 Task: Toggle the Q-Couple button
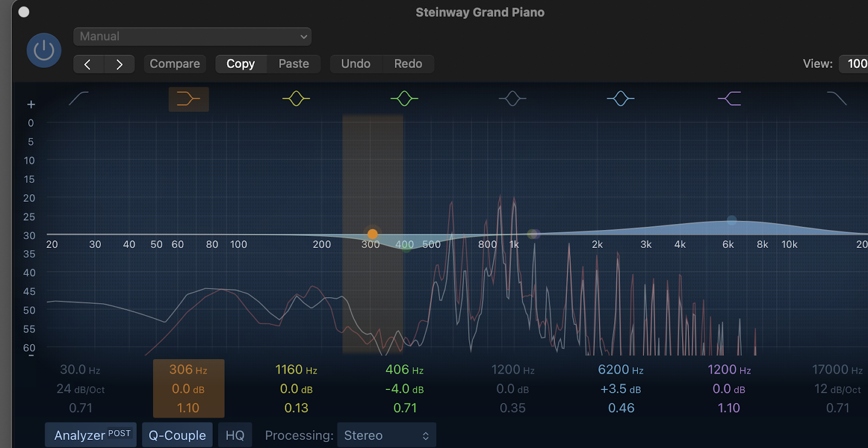[177, 435]
